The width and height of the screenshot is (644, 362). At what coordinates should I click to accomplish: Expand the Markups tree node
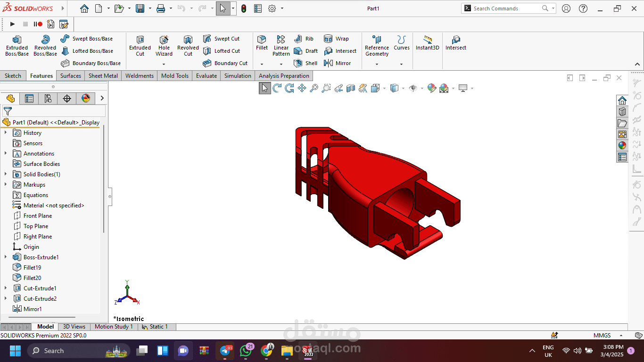point(6,185)
